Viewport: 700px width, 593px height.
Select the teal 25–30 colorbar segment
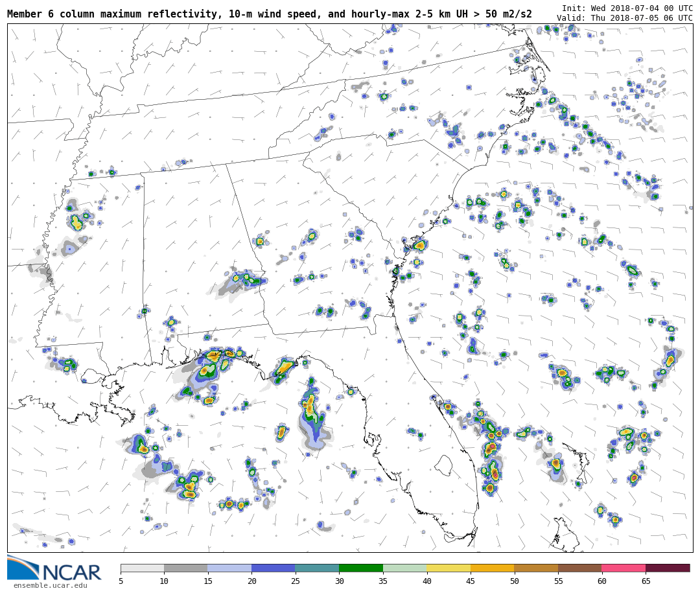click(317, 568)
